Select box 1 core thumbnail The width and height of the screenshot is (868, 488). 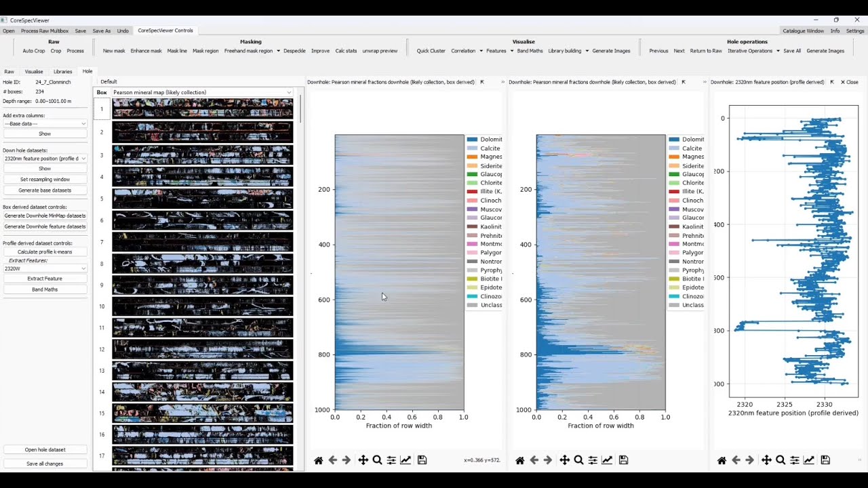coord(202,109)
